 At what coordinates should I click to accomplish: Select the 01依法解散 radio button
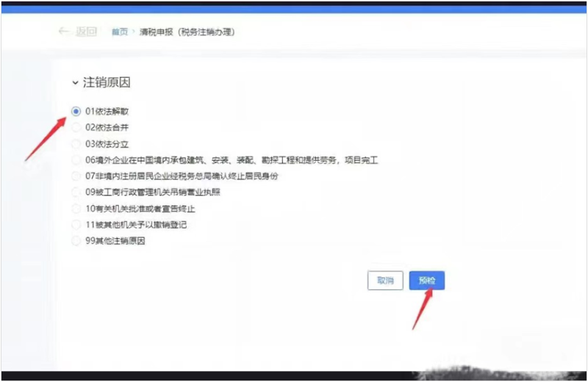pyautogui.click(x=76, y=111)
